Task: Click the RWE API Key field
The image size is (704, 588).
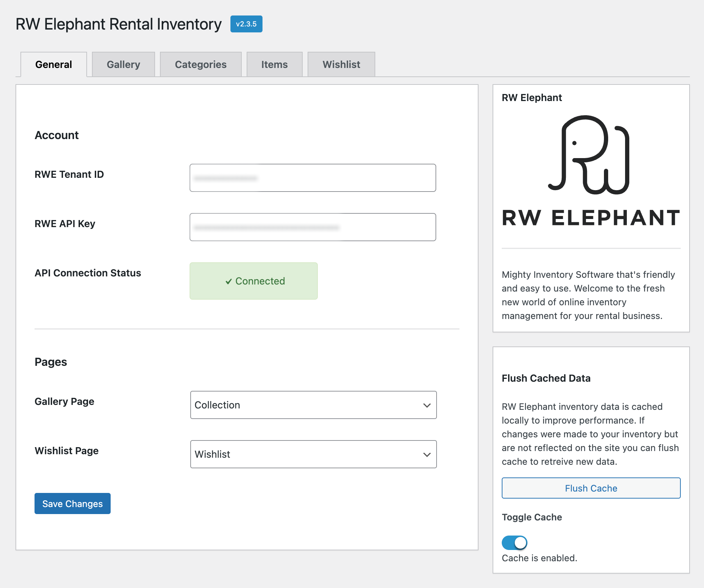Action: (x=313, y=227)
